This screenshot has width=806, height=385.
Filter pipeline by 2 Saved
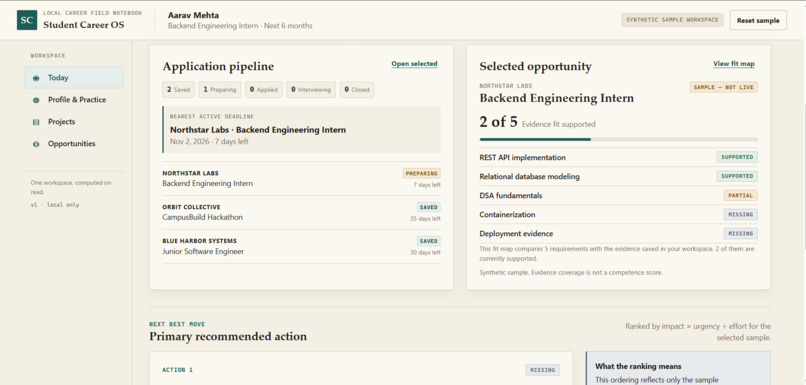178,89
